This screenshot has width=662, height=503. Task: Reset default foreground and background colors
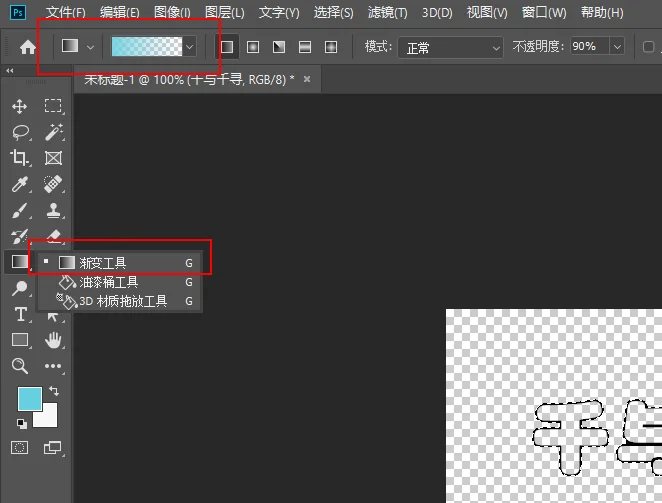coord(22,423)
